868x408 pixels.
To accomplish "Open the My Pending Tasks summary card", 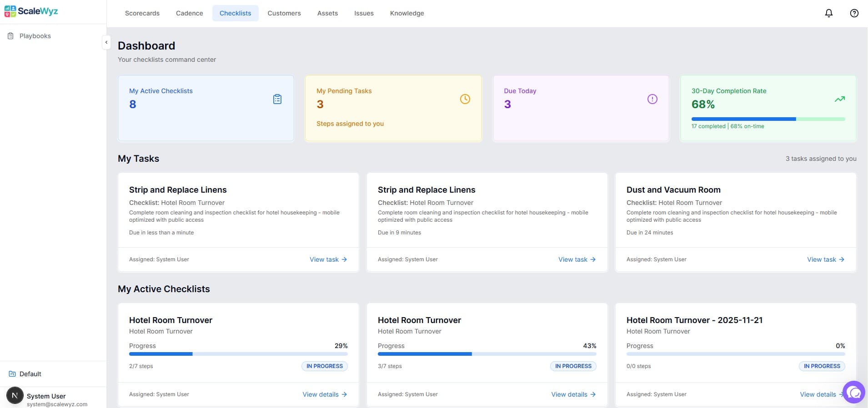I will pyautogui.click(x=393, y=108).
